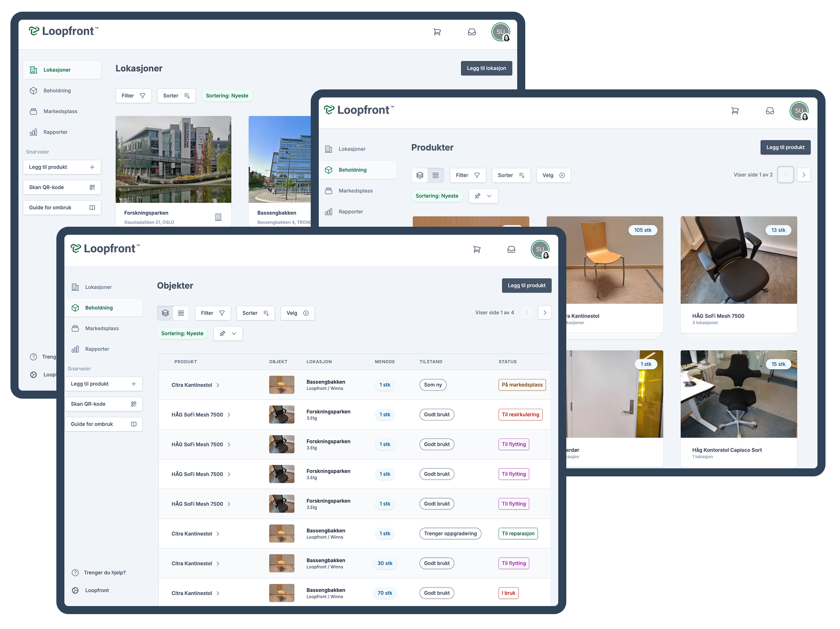
Task: Click Legg til lokasjon button
Action: [486, 68]
